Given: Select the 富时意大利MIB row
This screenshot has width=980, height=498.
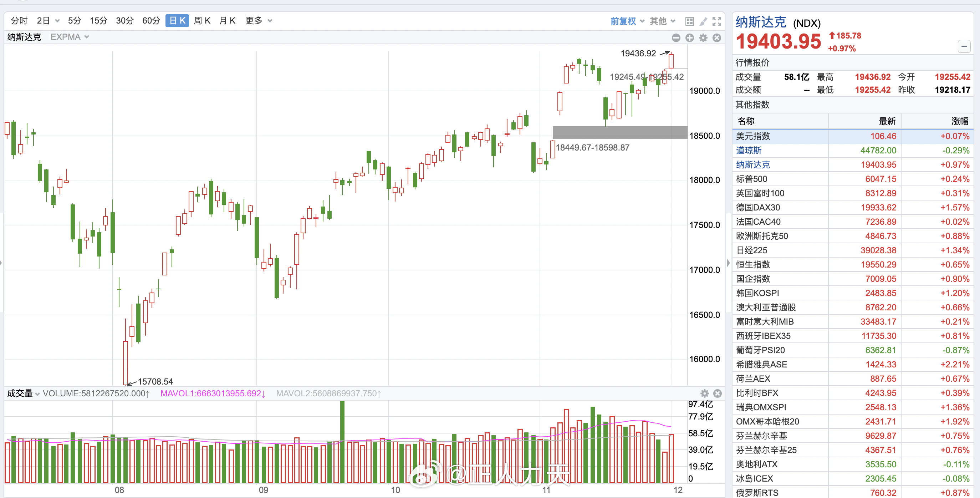Looking at the screenshot, I should click(853, 321).
